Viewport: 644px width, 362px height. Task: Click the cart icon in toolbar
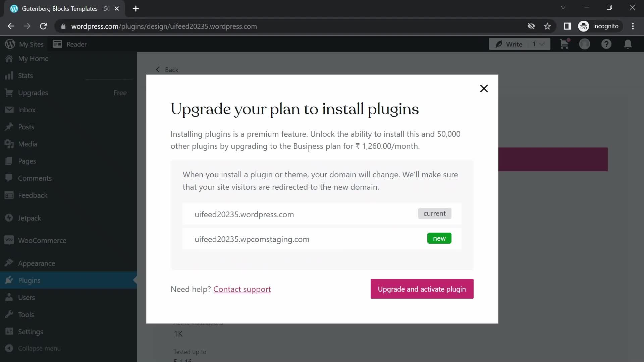565,44
